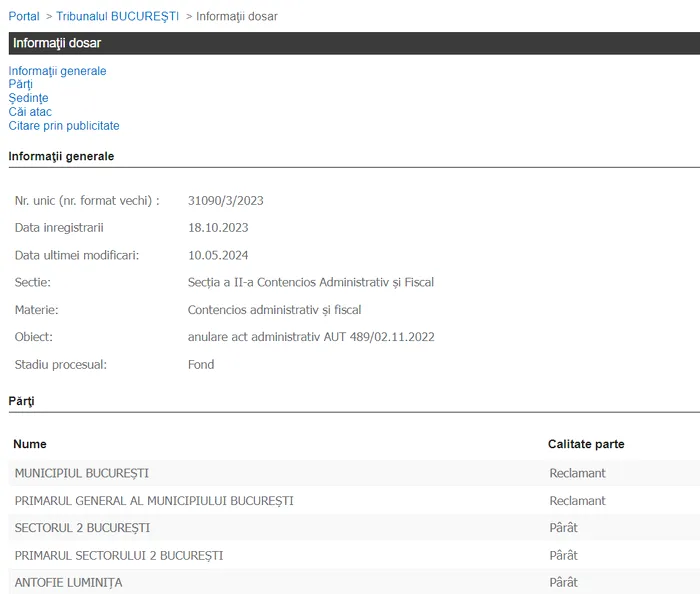Open the Tribunalul BUCUREȘTI breadcrumb link
The width and height of the screenshot is (700, 594).
click(117, 16)
